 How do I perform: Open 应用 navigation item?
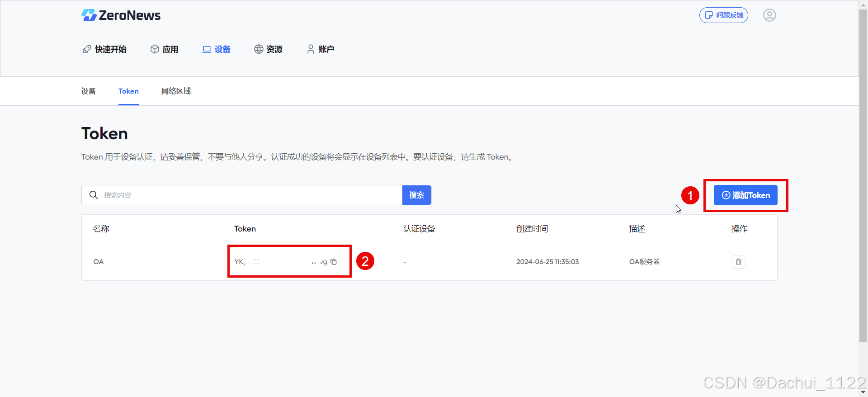pyautogui.click(x=164, y=49)
